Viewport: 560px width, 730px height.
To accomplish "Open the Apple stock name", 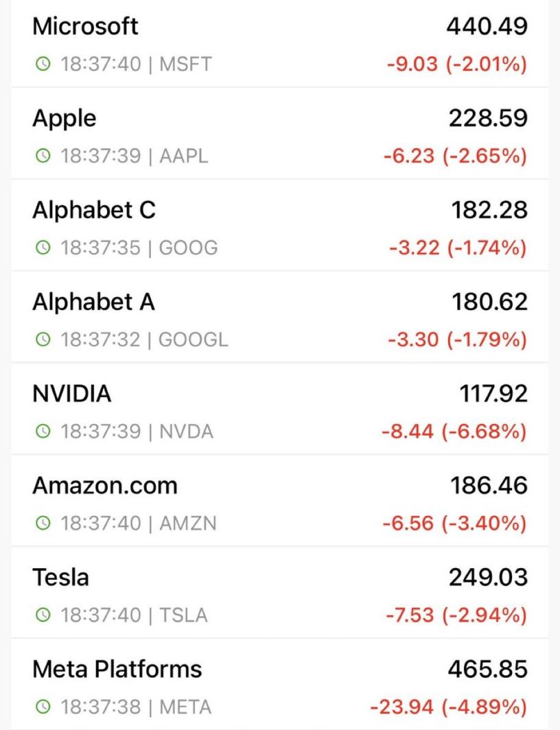I will pyautogui.click(x=65, y=119).
